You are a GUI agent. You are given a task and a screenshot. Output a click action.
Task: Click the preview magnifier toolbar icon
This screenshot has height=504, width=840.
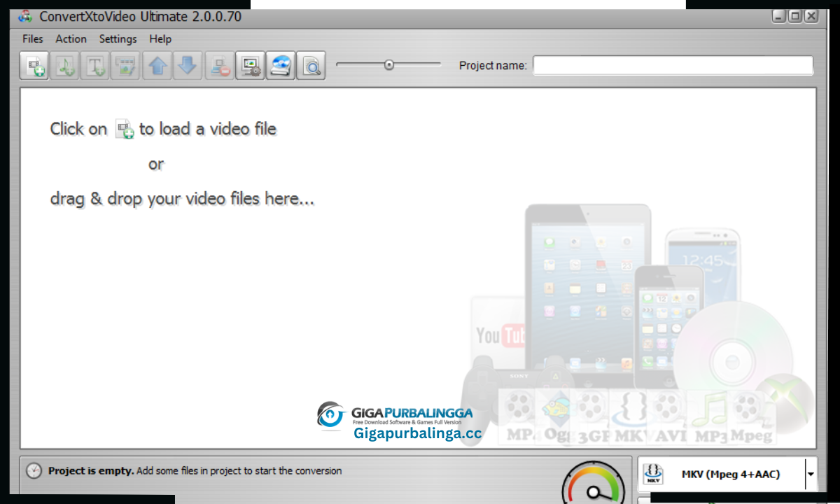(x=311, y=66)
